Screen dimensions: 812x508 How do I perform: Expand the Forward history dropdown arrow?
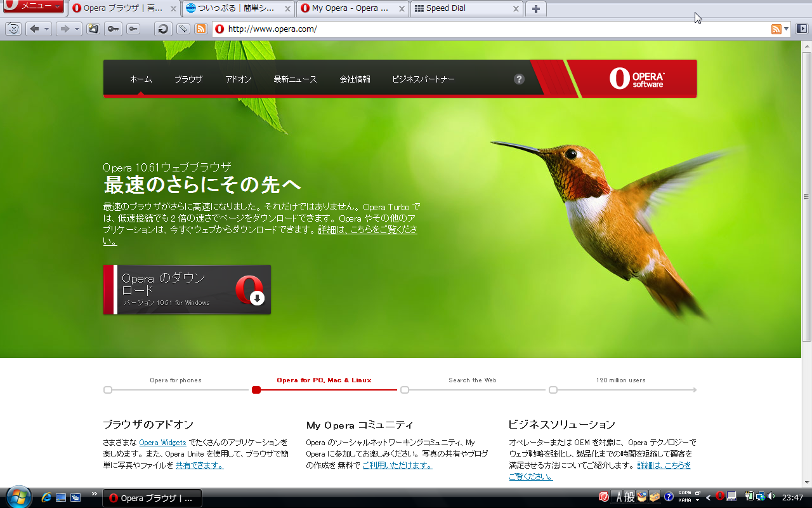click(77, 29)
